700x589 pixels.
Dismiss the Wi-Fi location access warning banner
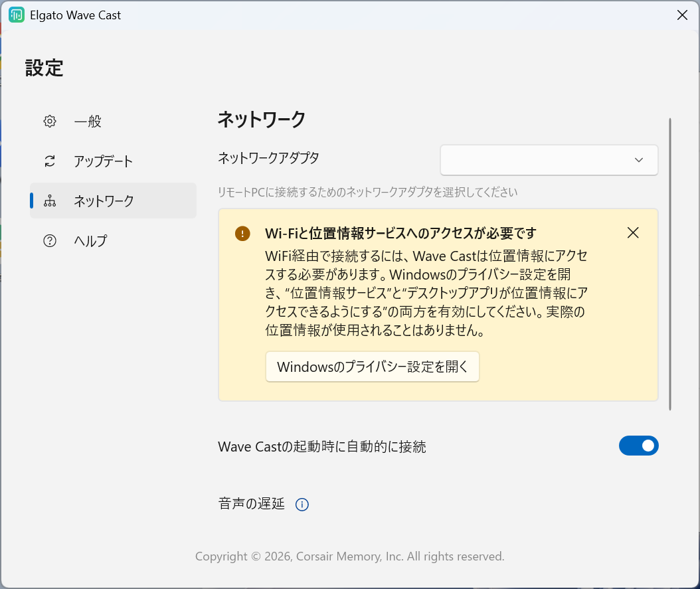(633, 232)
